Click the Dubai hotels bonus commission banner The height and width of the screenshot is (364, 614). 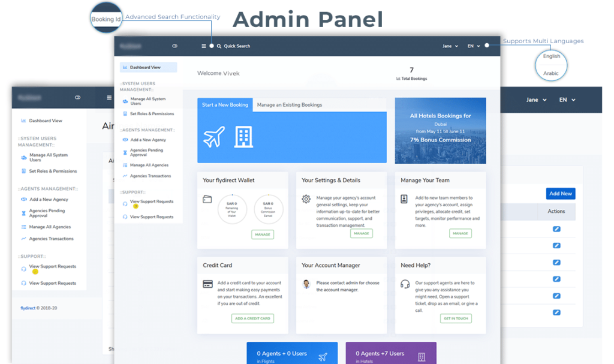[440, 130]
